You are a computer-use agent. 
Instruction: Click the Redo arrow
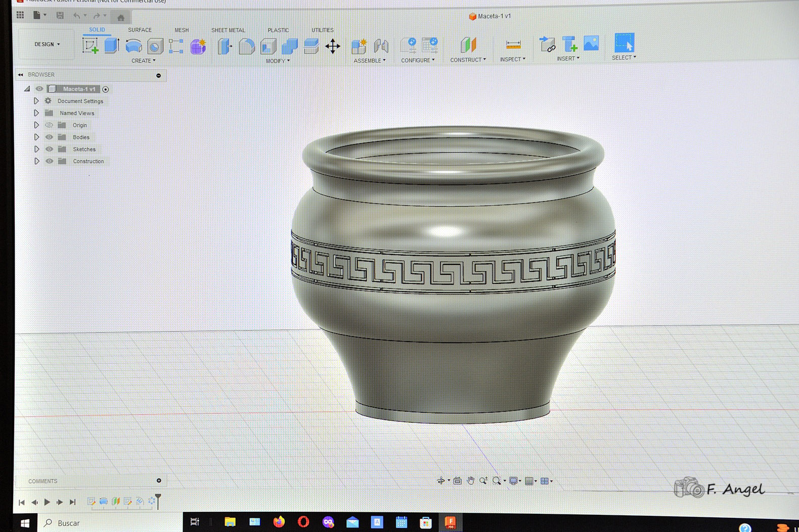click(97, 16)
